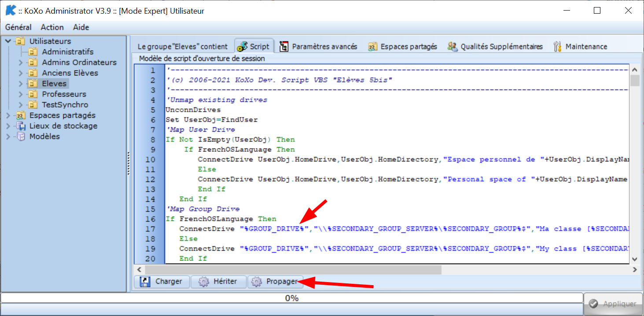Open the Maintenance tab
The width and height of the screenshot is (644, 316).
[580, 46]
